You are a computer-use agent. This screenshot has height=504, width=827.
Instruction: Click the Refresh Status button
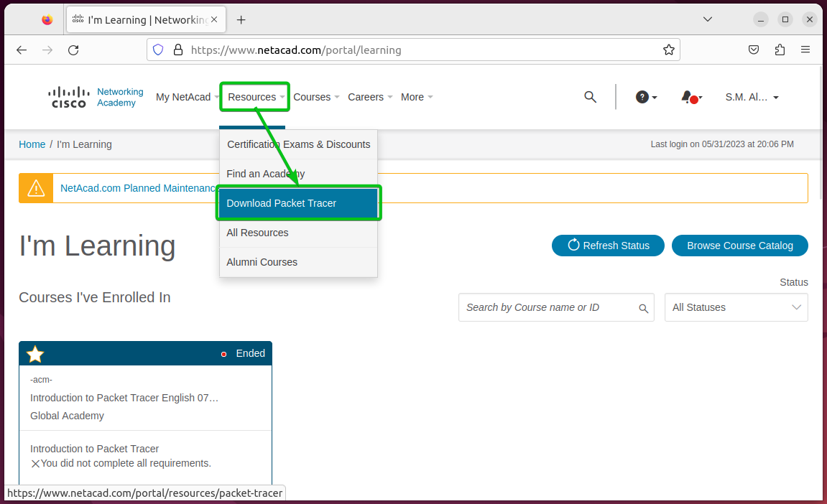point(608,246)
